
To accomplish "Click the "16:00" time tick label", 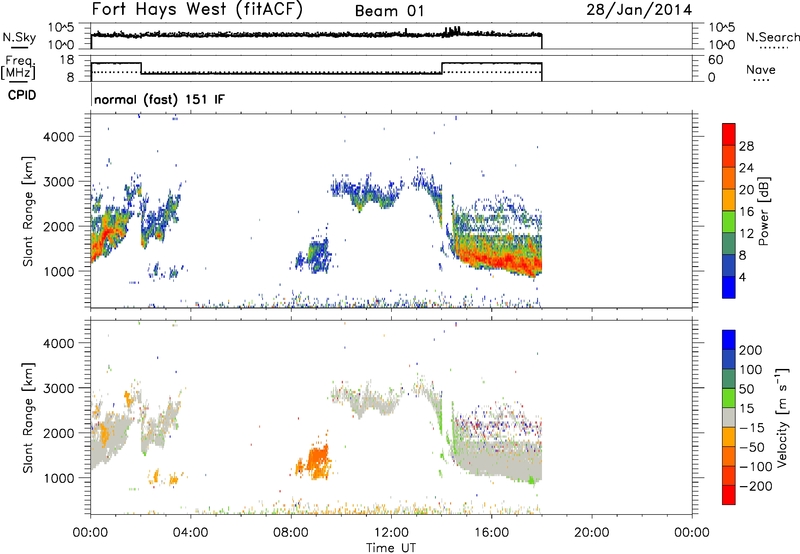I will click(x=491, y=533).
